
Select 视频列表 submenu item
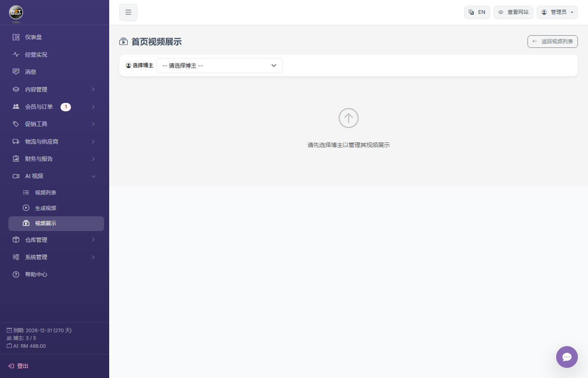point(56,192)
